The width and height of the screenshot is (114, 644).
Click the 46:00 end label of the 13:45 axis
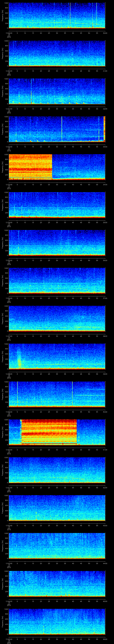pos(105,639)
